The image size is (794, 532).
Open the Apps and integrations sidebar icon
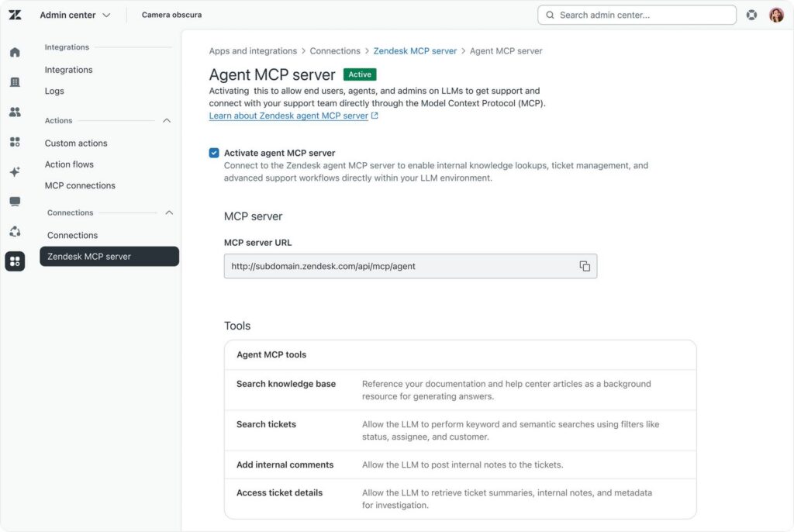15,261
